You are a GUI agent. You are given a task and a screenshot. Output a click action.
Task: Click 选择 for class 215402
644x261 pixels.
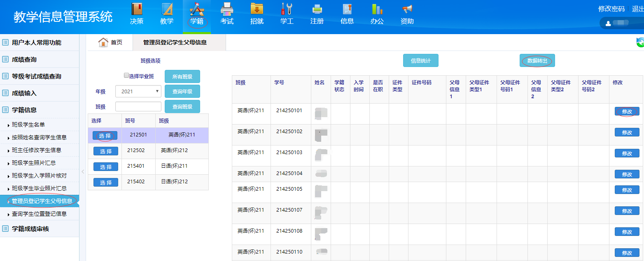tap(106, 182)
